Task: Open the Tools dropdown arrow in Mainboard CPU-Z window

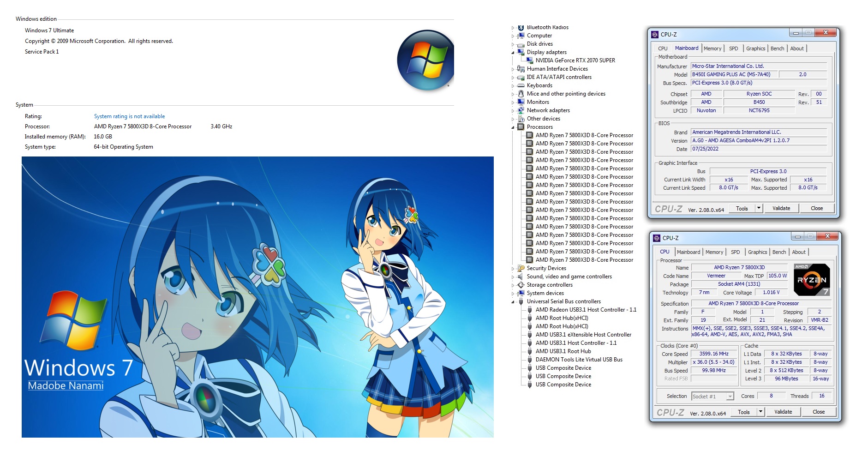Action: [759, 208]
